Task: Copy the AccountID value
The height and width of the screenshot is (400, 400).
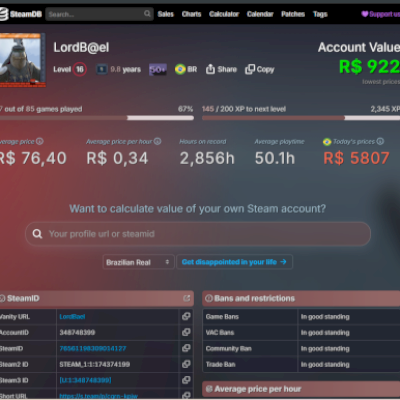Action: (x=186, y=332)
